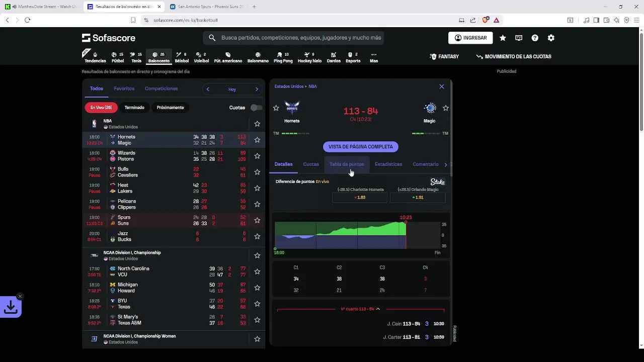Viewport: 644px width, 362px height.
Task: Open favorites star in Sofascore header
Action: click(503, 38)
